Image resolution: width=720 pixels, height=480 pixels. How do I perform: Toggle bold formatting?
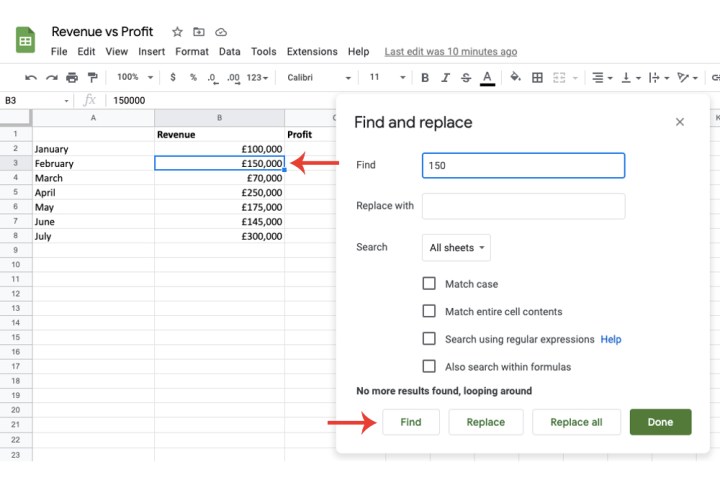(x=425, y=78)
